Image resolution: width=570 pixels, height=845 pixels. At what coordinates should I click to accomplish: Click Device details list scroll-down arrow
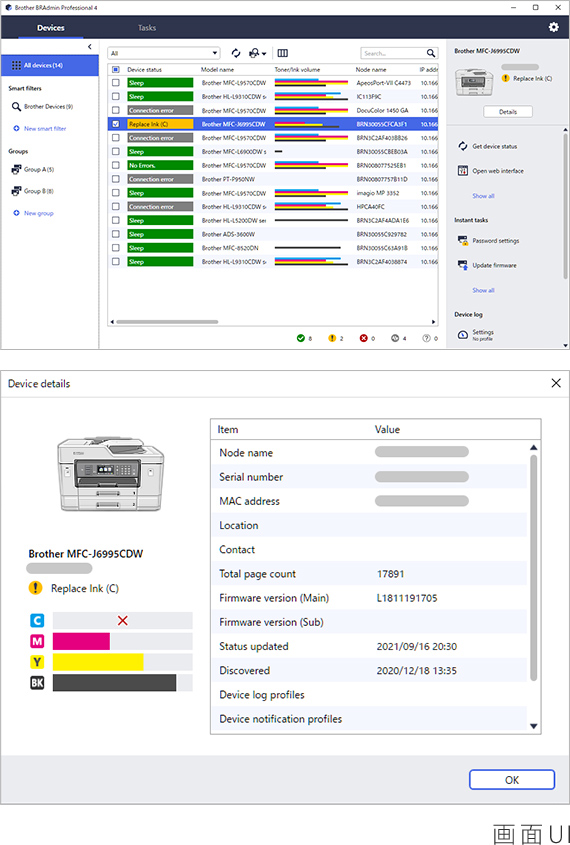pyautogui.click(x=533, y=726)
